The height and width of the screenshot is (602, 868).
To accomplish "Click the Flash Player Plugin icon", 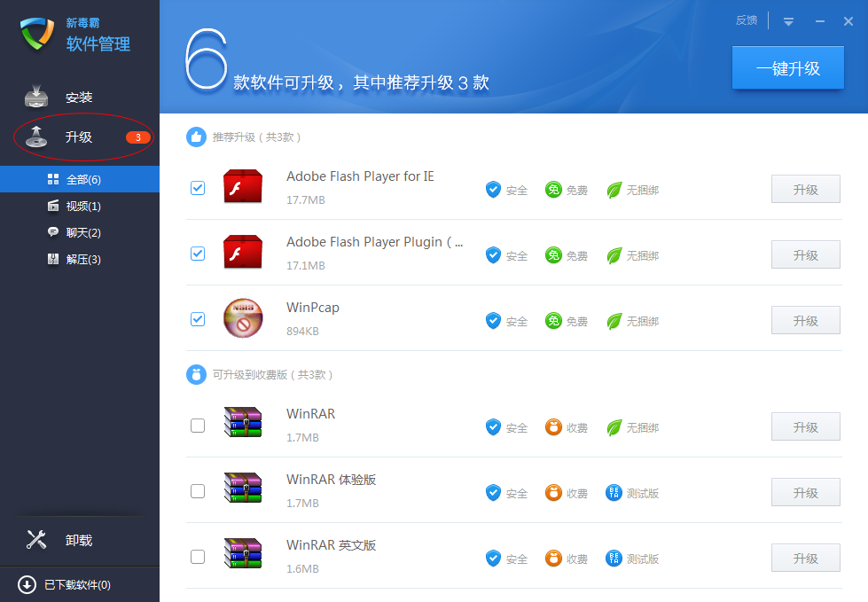I will click(x=242, y=252).
